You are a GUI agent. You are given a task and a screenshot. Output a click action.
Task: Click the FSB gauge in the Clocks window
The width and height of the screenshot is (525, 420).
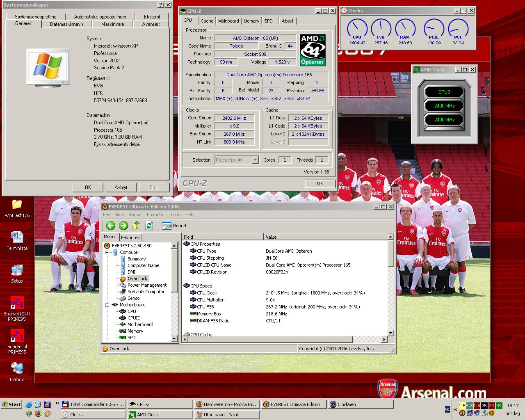pos(381,30)
